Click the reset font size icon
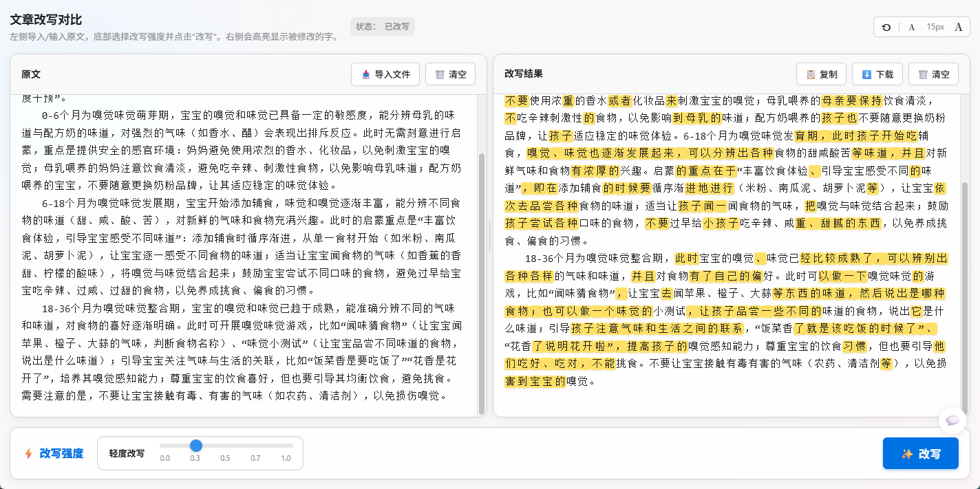The height and width of the screenshot is (489, 980). click(886, 27)
